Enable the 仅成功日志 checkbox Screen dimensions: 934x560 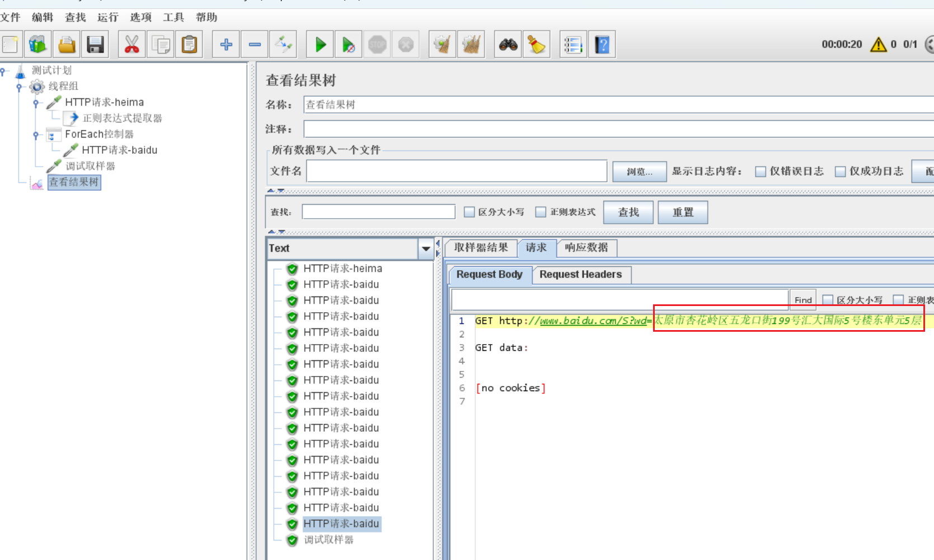(840, 172)
